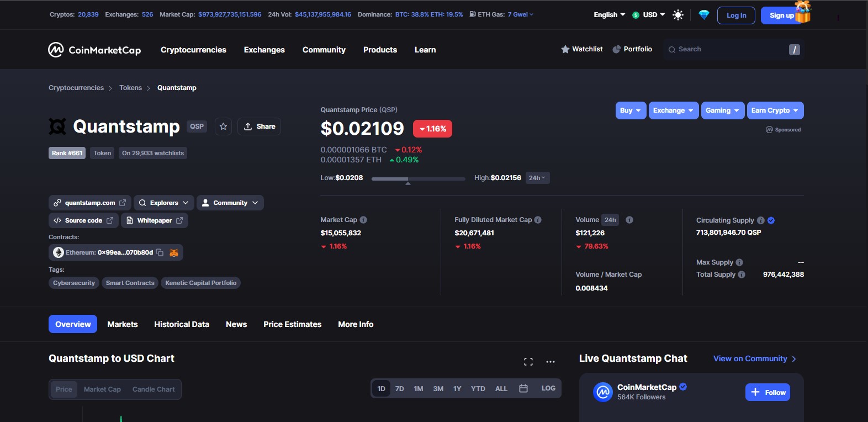Open the 24h range selector beside High
The height and width of the screenshot is (422, 868).
pos(537,178)
